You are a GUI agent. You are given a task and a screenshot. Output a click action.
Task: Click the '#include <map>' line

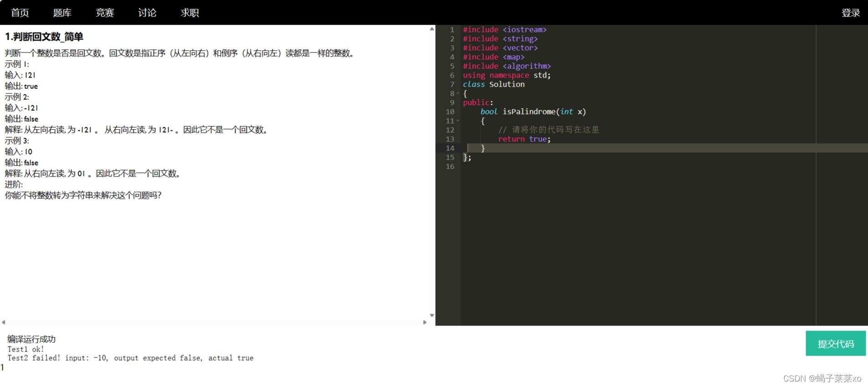tap(494, 57)
